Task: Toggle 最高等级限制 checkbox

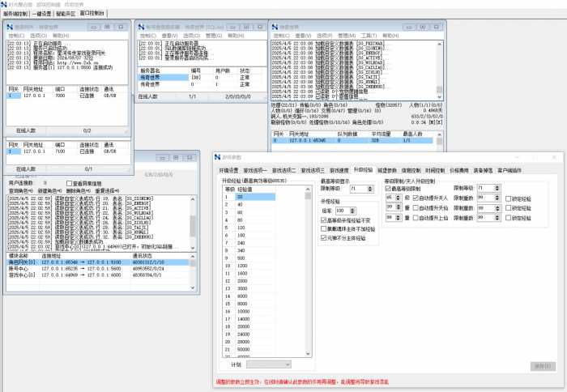Action: point(388,187)
